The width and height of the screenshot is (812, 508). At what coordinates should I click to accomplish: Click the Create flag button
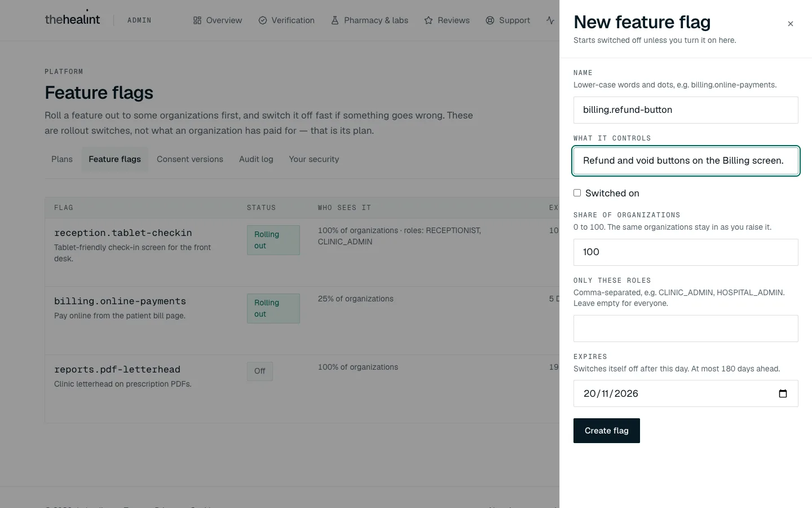point(607,431)
